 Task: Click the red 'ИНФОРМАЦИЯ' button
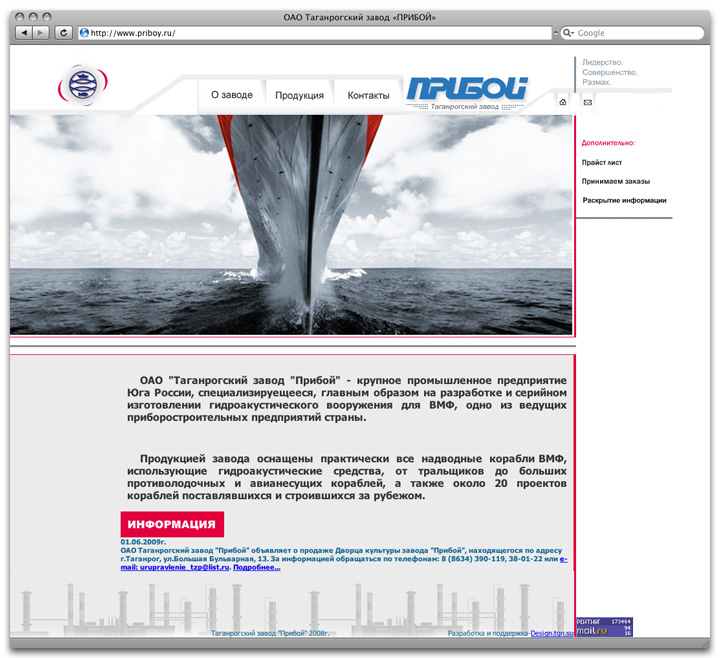tap(172, 524)
